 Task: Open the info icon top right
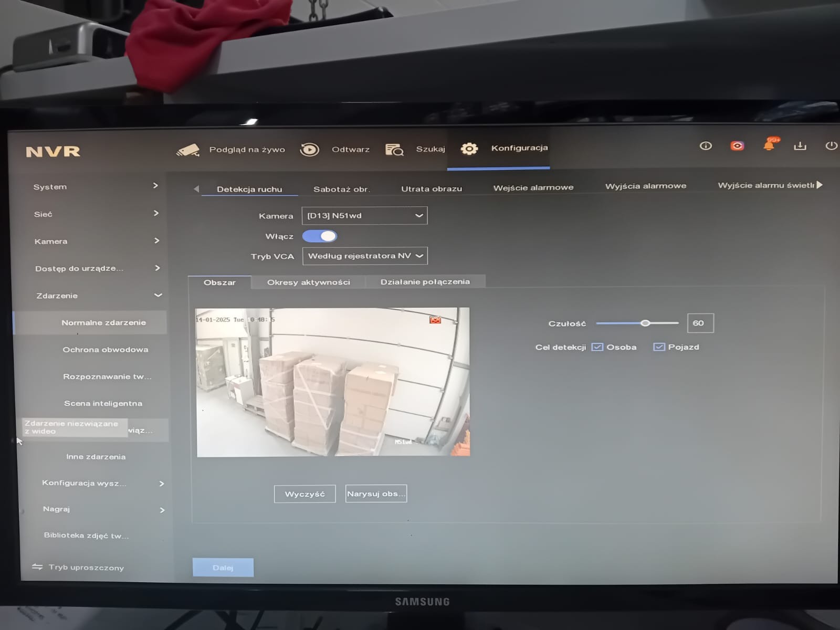point(706,146)
